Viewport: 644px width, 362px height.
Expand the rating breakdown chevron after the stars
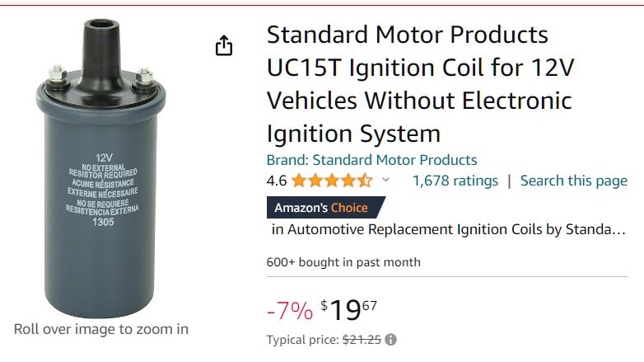pos(386,181)
